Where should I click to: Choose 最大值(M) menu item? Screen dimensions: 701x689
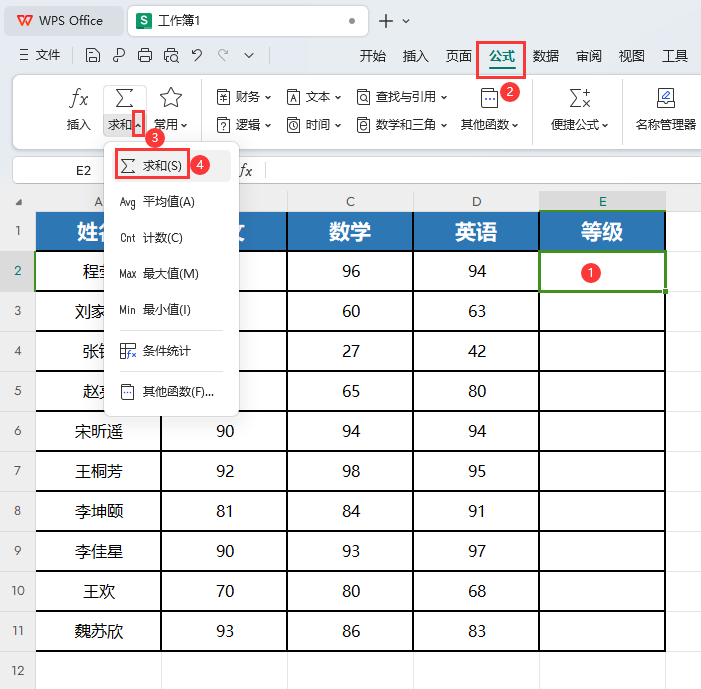pyautogui.click(x=172, y=274)
